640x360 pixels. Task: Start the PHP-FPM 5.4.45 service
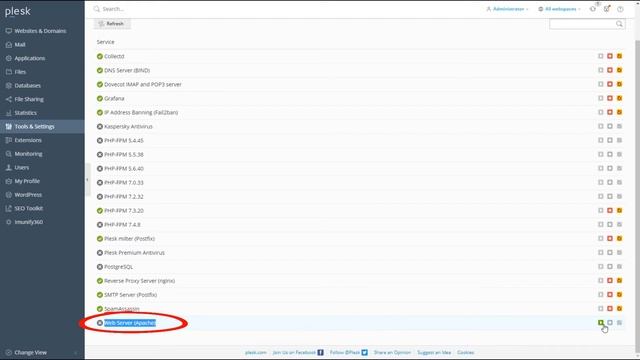tap(601, 140)
